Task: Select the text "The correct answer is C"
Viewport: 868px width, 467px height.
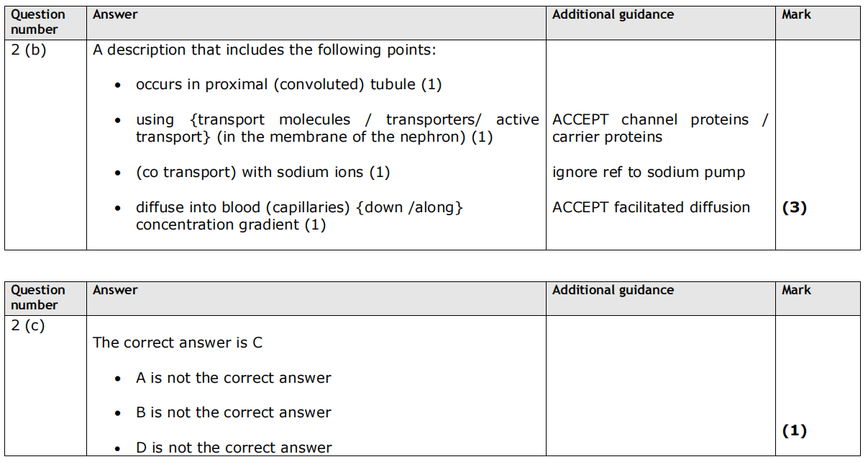Action: tap(178, 343)
